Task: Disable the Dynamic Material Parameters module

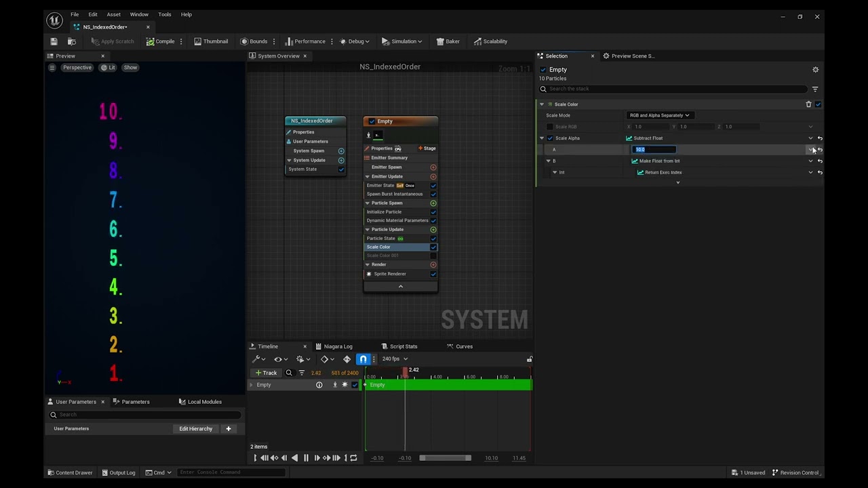Action: [x=433, y=221]
